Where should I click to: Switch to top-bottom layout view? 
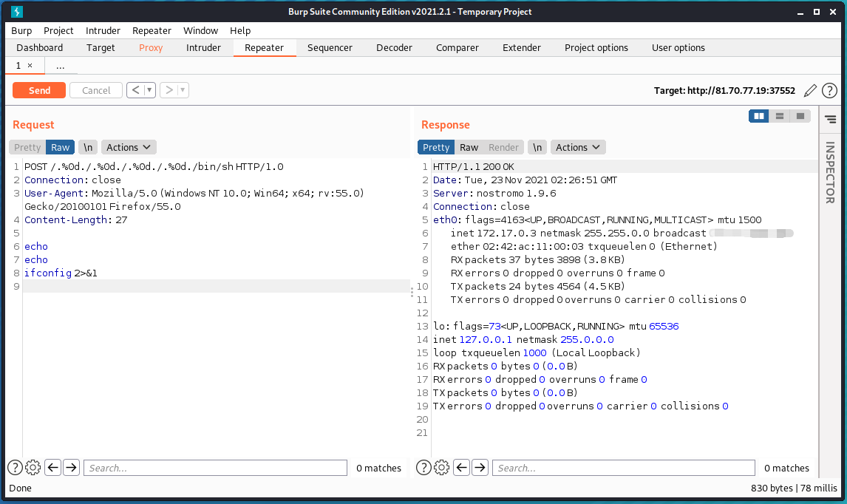tap(780, 116)
